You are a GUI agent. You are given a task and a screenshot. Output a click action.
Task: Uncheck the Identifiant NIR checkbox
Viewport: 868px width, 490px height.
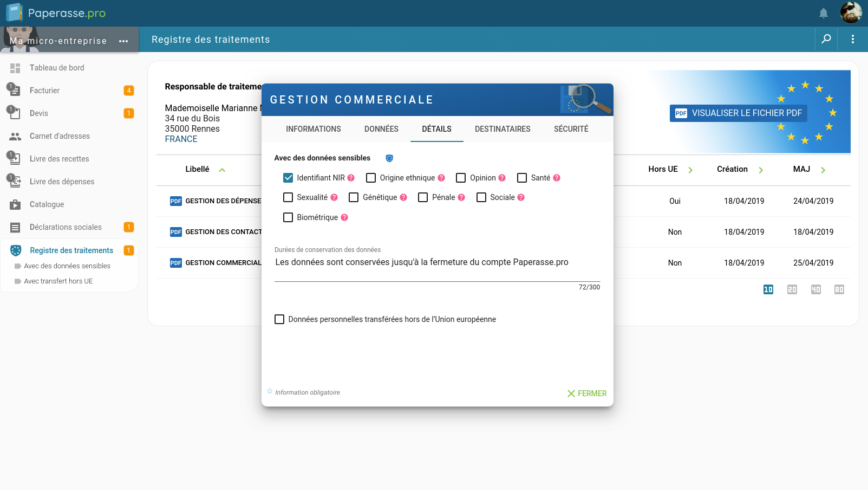288,177
